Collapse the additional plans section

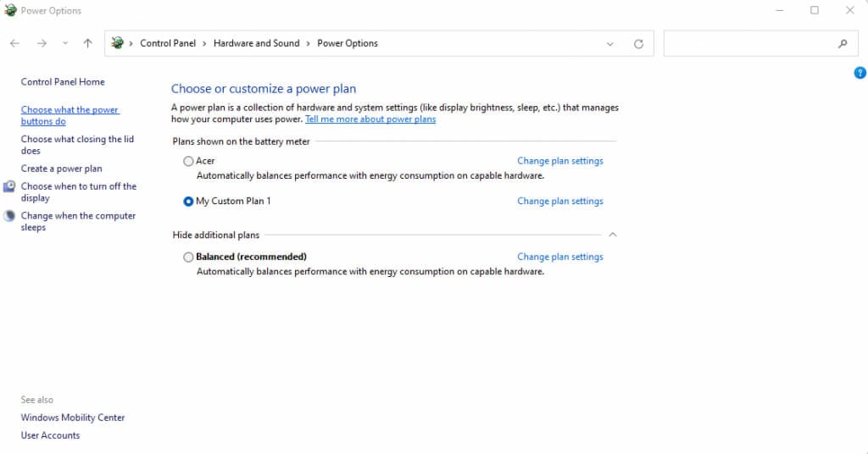[x=613, y=235]
